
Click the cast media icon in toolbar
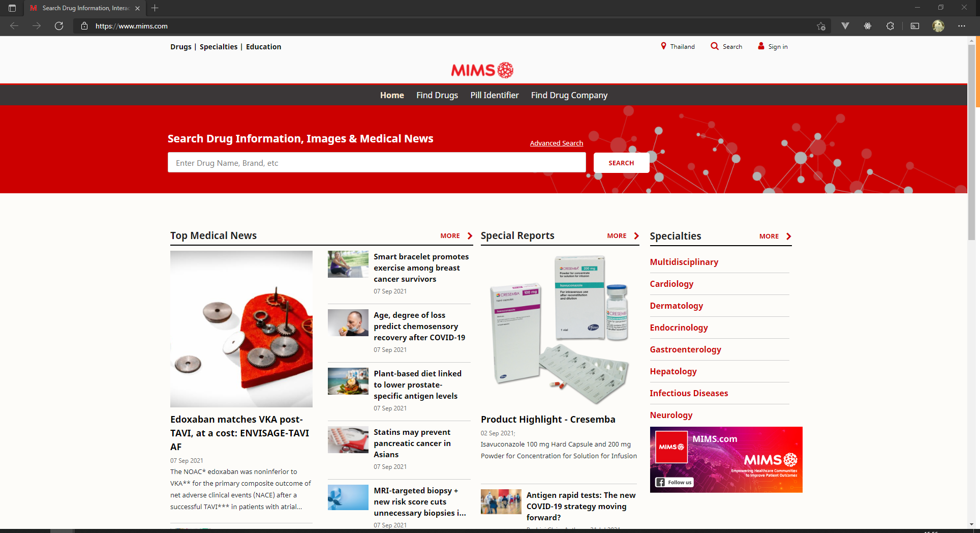pyautogui.click(x=915, y=26)
